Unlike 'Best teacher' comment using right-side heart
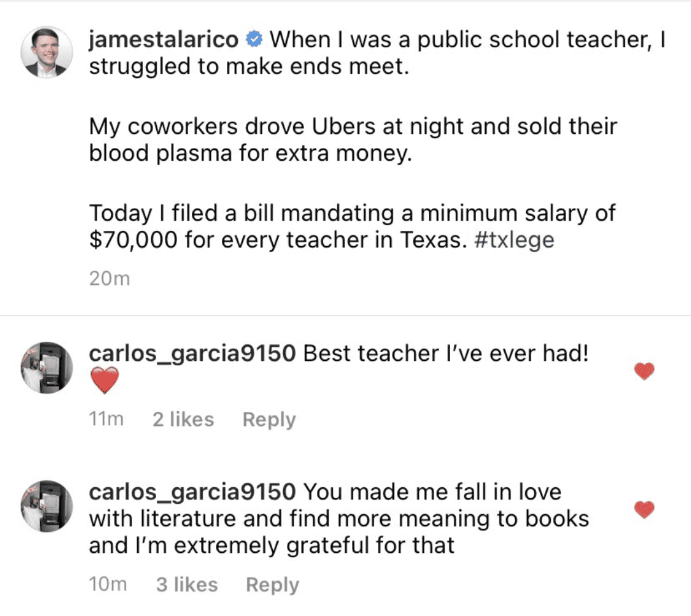 coord(644,371)
